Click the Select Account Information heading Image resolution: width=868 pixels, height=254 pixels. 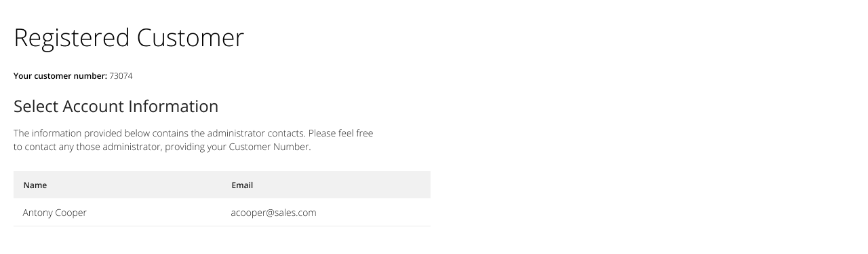coord(116,107)
